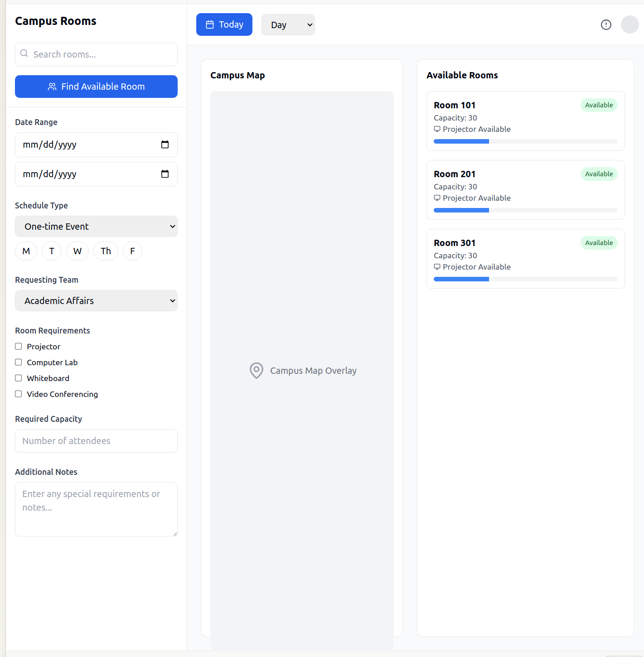
Task: Click the search magnifier icon
Action: (24, 53)
